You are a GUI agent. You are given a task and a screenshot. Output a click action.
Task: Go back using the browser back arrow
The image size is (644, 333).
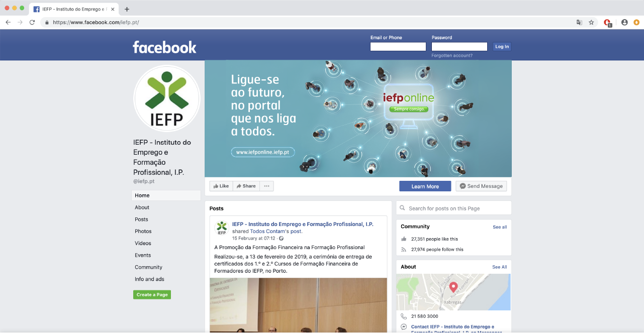(8, 22)
